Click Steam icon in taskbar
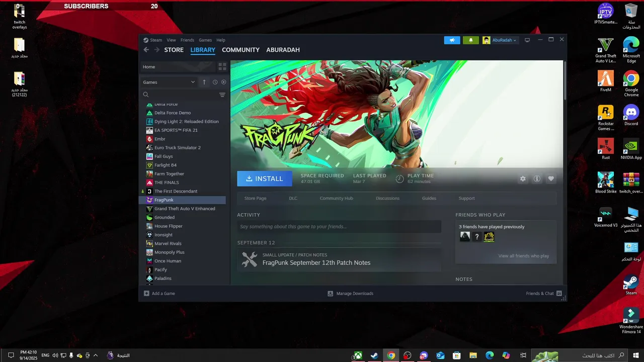 pos(374,355)
